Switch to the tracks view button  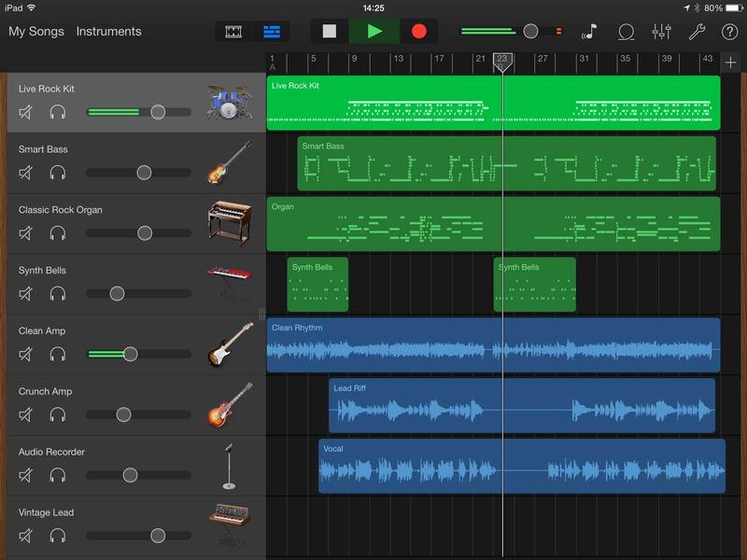[x=271, y=32]
